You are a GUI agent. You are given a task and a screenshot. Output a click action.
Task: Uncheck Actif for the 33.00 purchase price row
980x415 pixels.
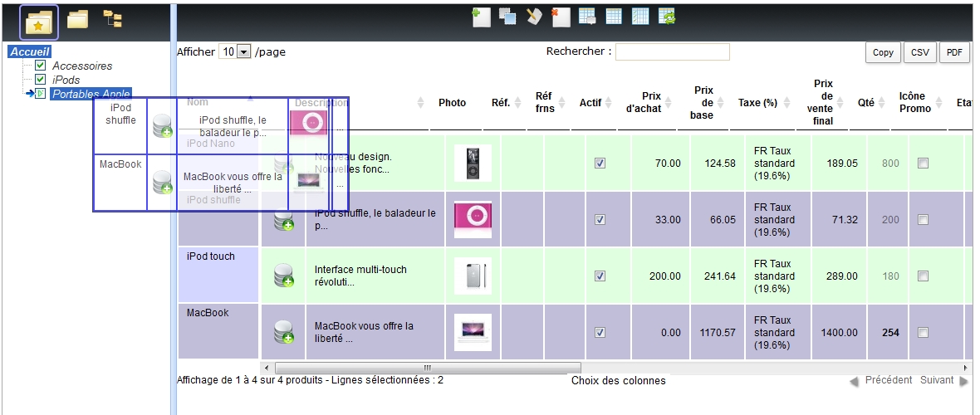click(x=600, y=219)
